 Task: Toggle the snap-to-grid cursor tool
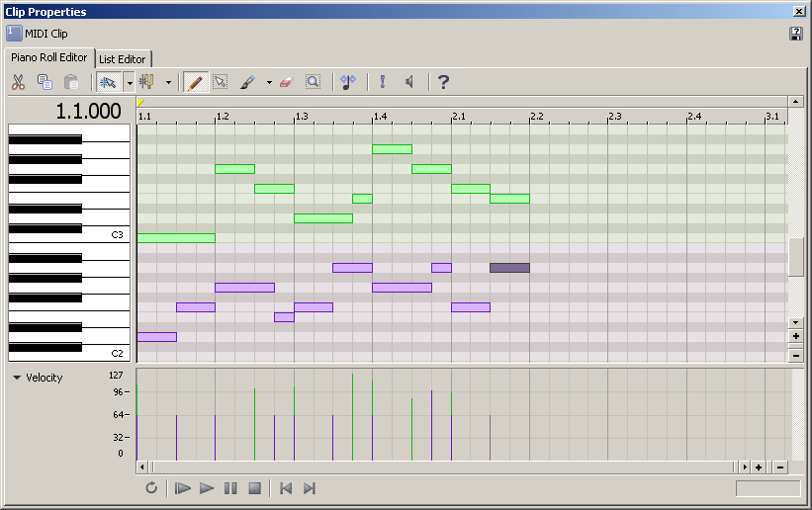coord(108,82)
